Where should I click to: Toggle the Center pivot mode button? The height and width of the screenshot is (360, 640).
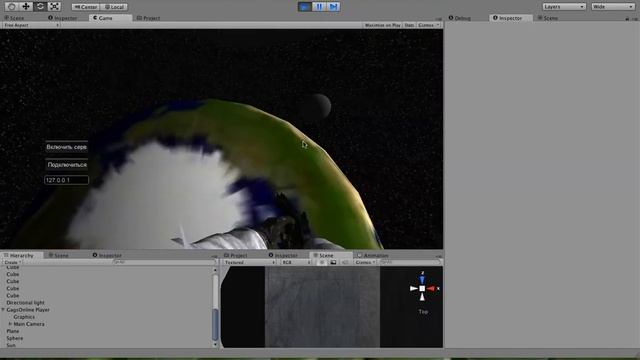(86, 7)
